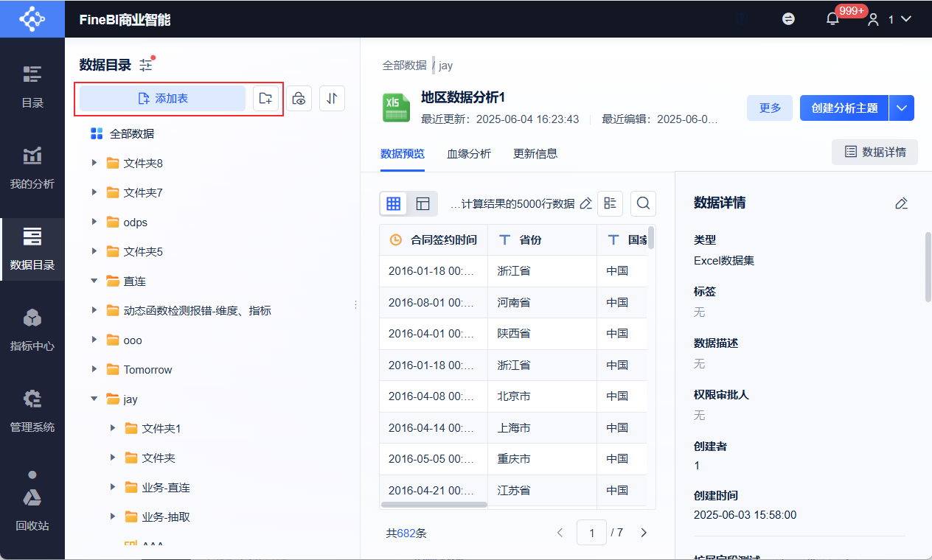Click the new folder icon button
The width and height of the screenshot is (932, 560).
[265, 98]
